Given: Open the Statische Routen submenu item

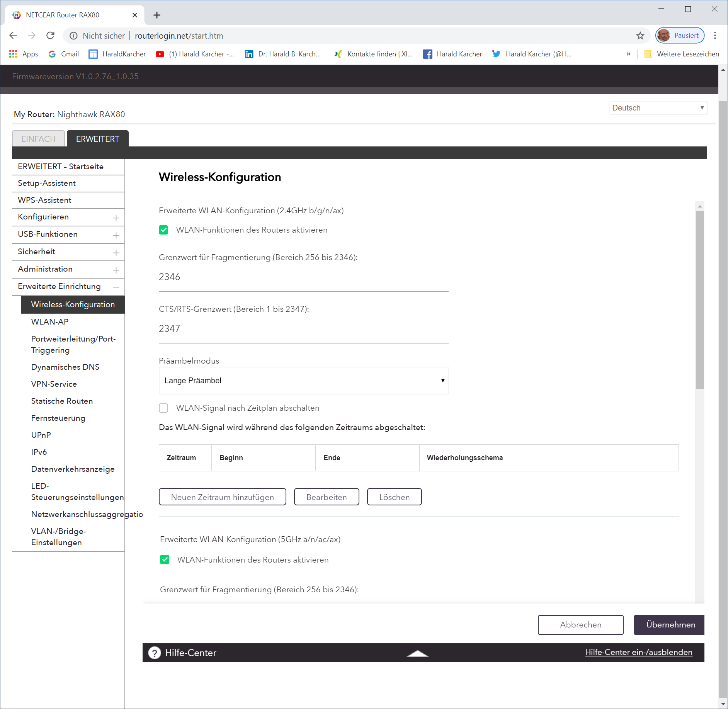Looking at the screenshot, I should click(62, 401).
